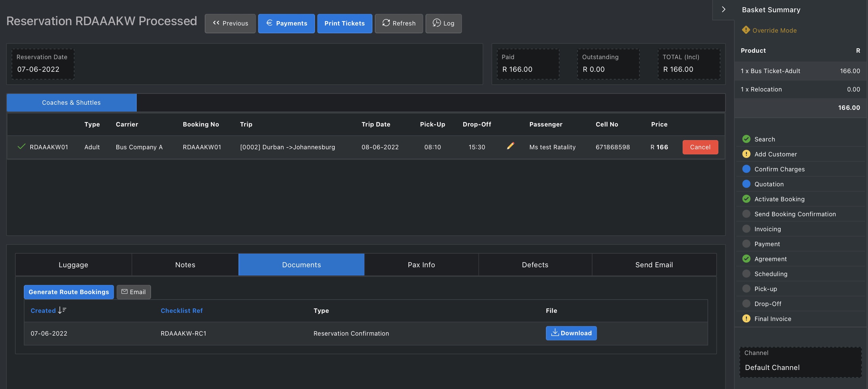Open the Coaches & Shuttles tab
This screenshot has width=868, height=389.
[x=71, y=102]
